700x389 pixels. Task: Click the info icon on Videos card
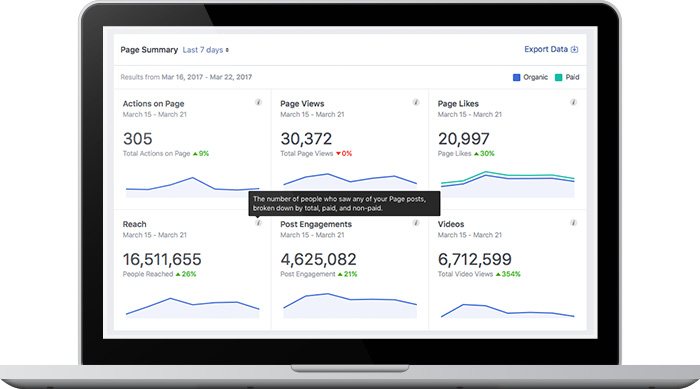tap(573, 222)
